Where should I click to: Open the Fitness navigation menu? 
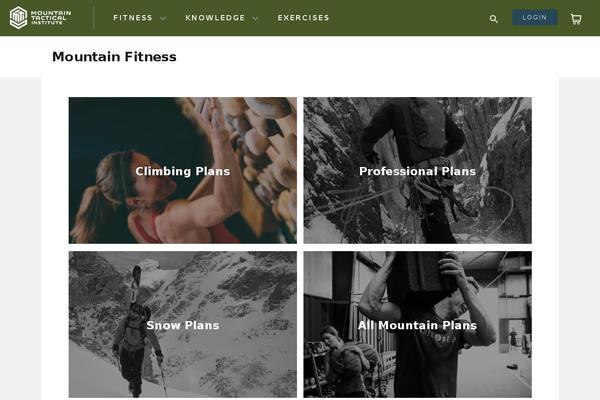[133, 18]
